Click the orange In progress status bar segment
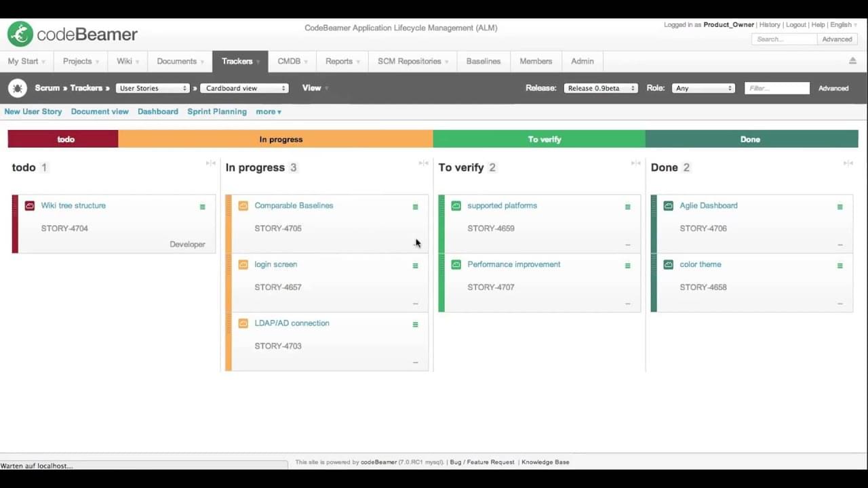 coord(275,139)
